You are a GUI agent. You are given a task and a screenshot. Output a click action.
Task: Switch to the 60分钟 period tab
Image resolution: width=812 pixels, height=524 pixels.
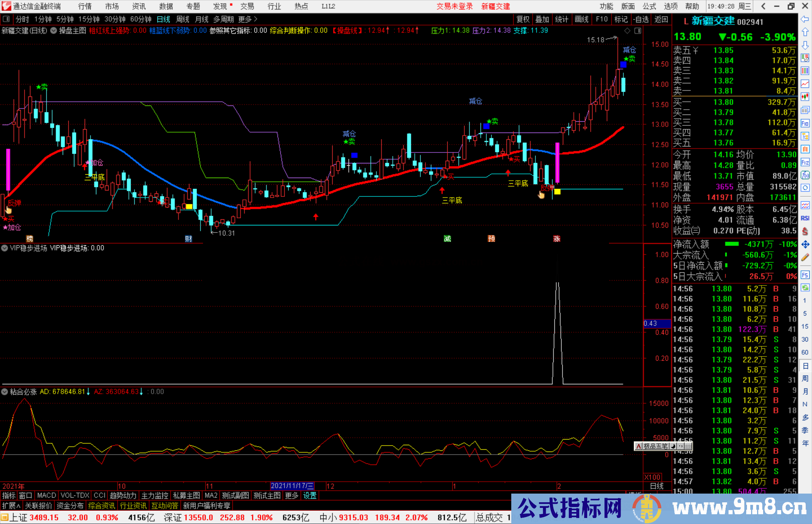point(141,19)
